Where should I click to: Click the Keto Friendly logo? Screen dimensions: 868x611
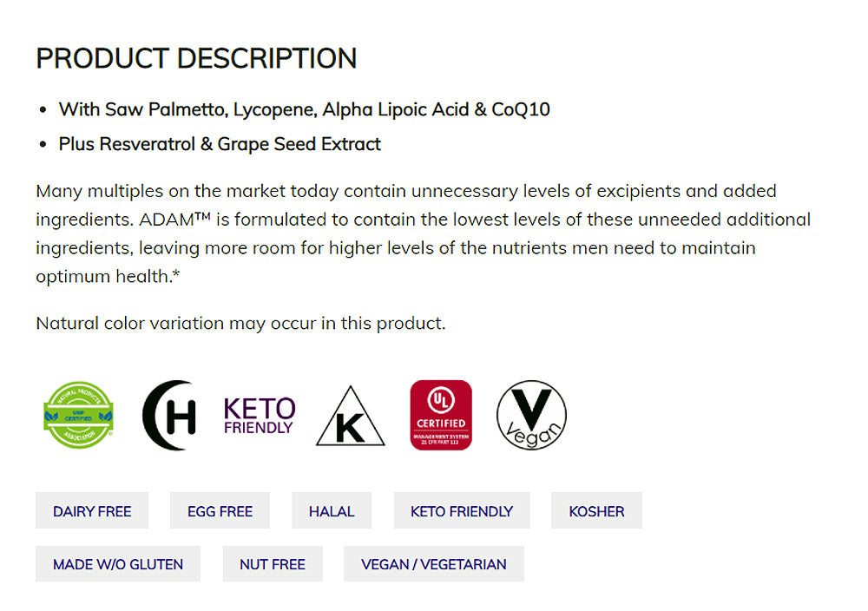pyautogui.click(x=260, y=416)
